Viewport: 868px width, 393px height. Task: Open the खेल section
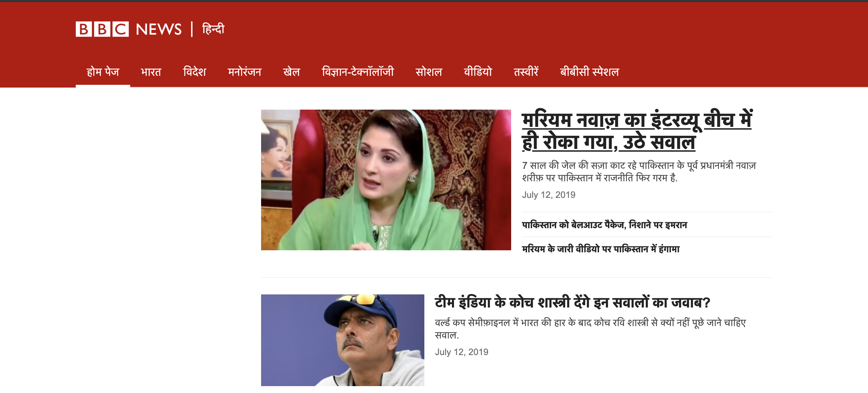coord(291,72)
